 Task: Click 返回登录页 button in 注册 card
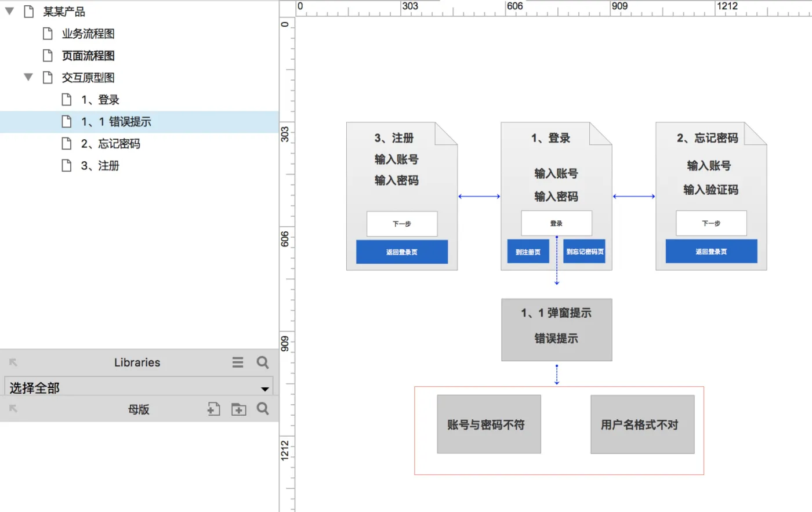(402, 252)
